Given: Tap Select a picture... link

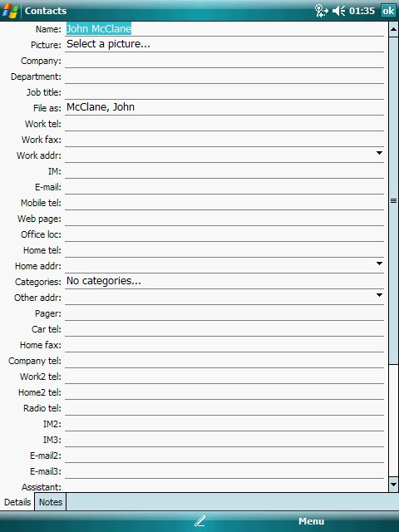Looking at the screenshot, I should click(x=108, y=44).
